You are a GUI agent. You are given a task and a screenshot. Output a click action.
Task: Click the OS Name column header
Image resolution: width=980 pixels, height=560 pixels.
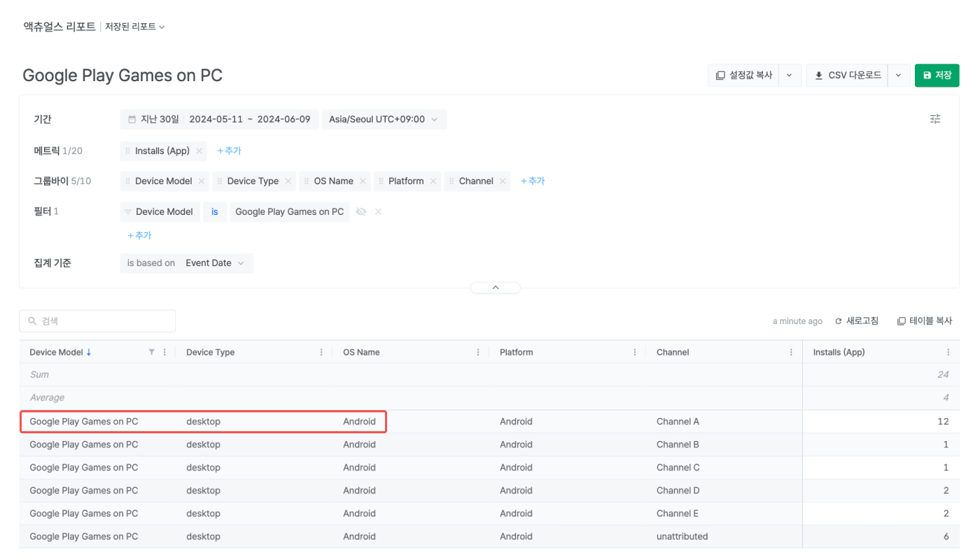tap(361, 352)
